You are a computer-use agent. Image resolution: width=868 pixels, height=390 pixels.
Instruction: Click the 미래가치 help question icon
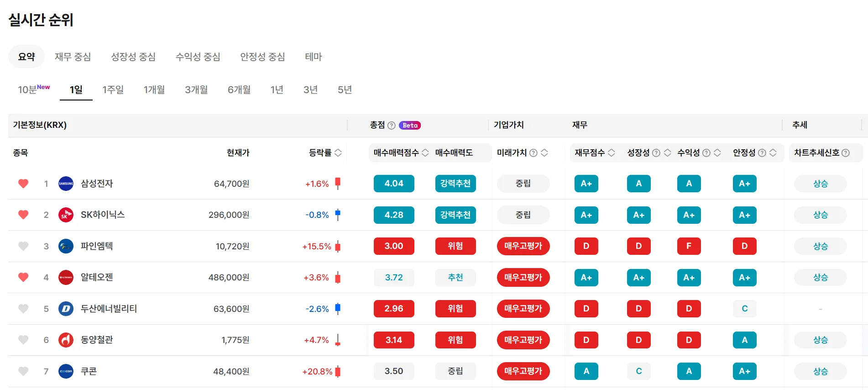point(533,153)
